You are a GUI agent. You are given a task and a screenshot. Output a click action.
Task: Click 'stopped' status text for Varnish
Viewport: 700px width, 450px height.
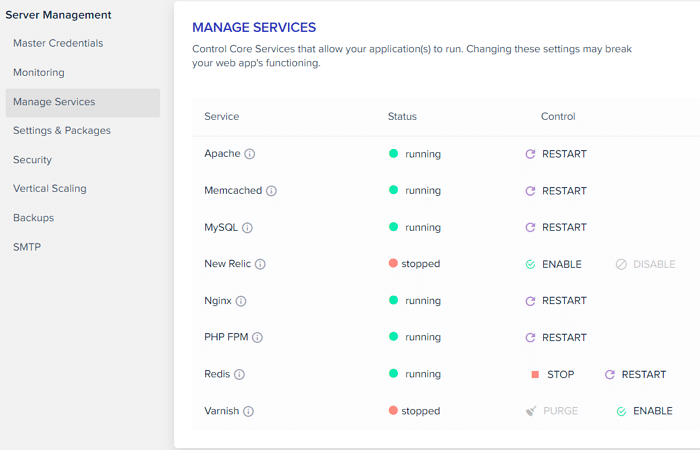(x=421, y=411)
